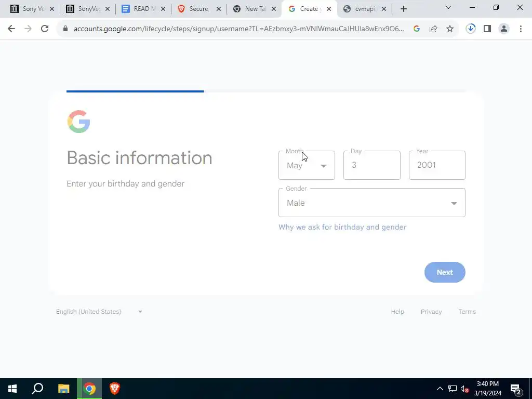
Task: Open Windows taskbar search
Action: tap(37, 389)
